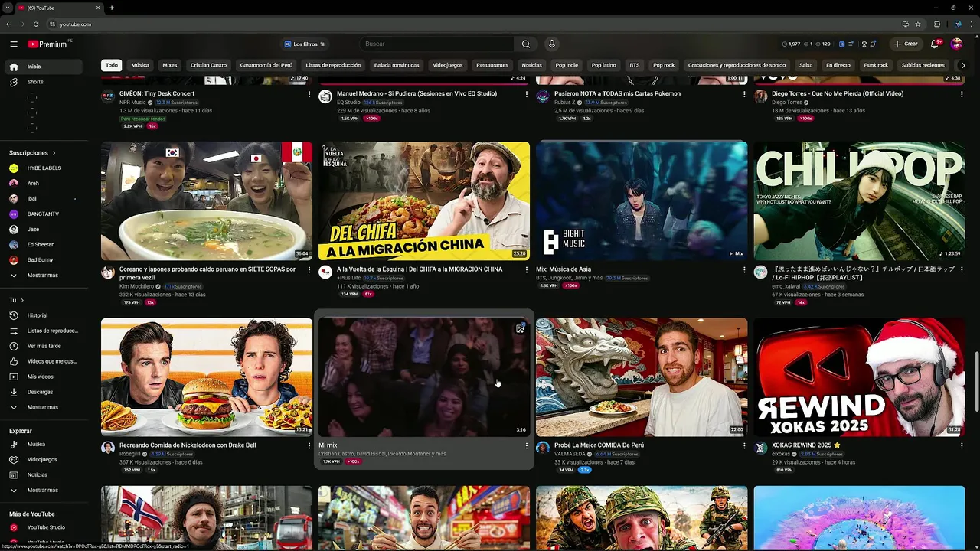Open the Xokas Rewind 2025 thumbnail
This screenshot has width=980, height=551.
coord(859,377)
